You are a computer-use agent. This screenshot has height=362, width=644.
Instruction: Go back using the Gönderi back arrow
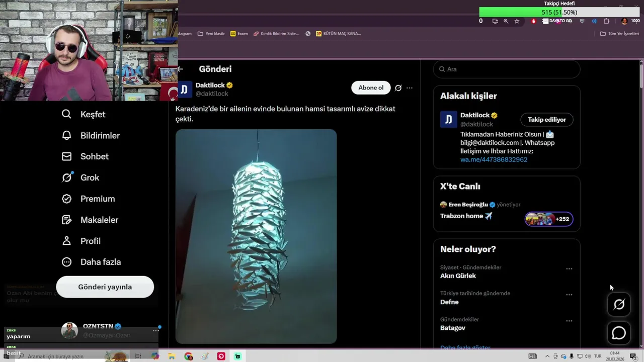coord(180,69)
